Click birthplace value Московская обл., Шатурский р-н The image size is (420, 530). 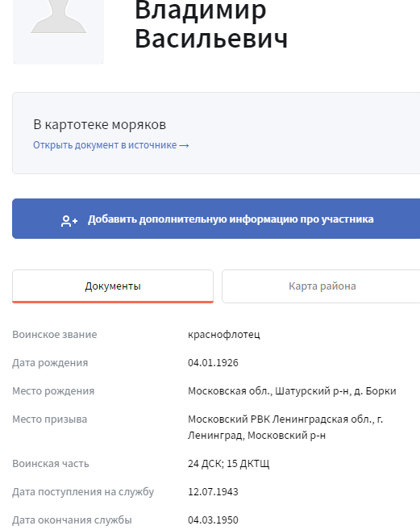pyautogui.click(x=292, y=391)
